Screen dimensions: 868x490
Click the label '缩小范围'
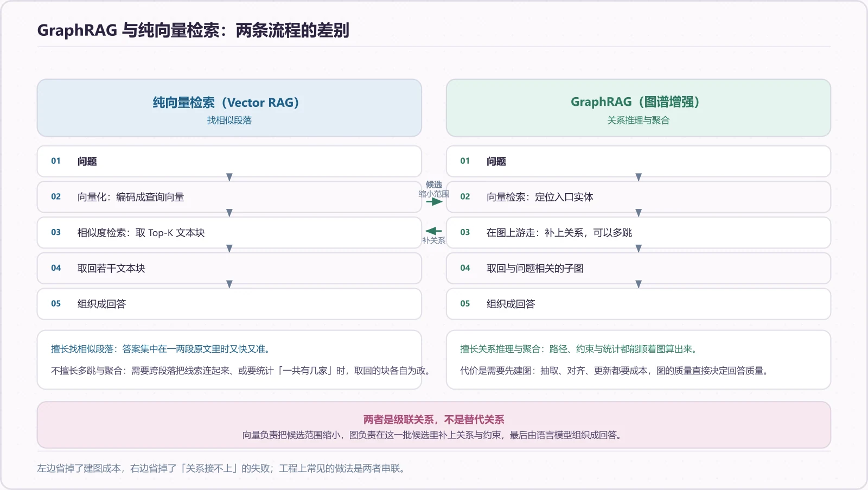pos(434,194)
